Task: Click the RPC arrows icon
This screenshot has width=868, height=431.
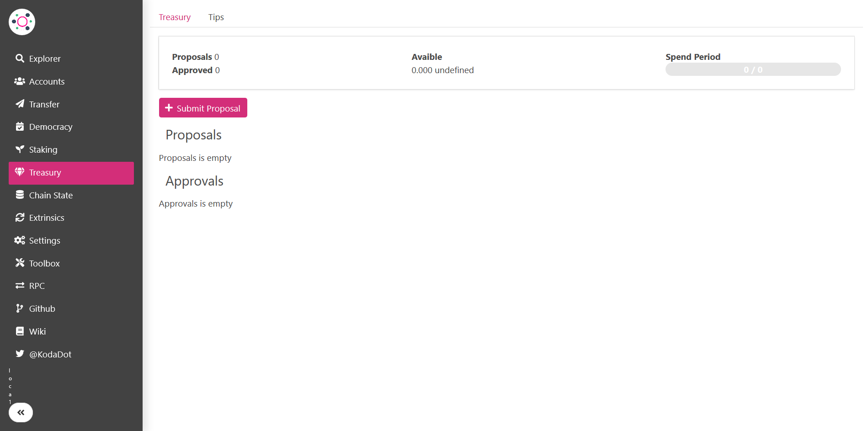Action: point(20,285)
